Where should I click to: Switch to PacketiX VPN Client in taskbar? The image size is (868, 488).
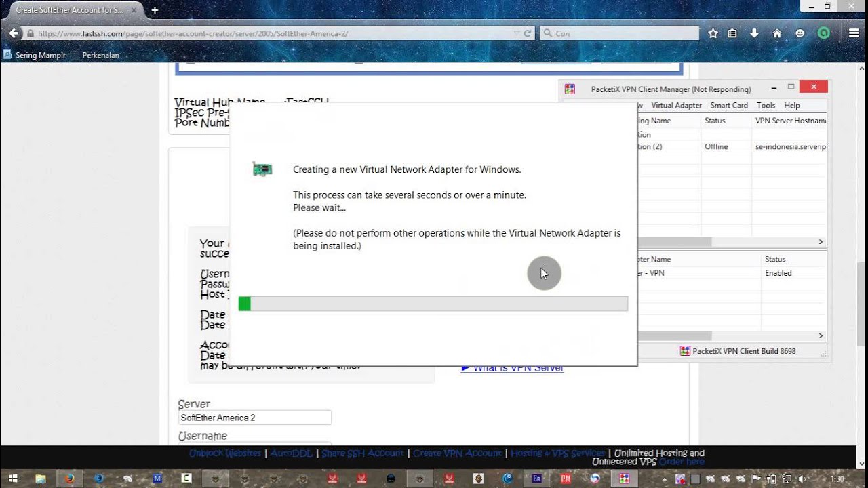[624, 479]
